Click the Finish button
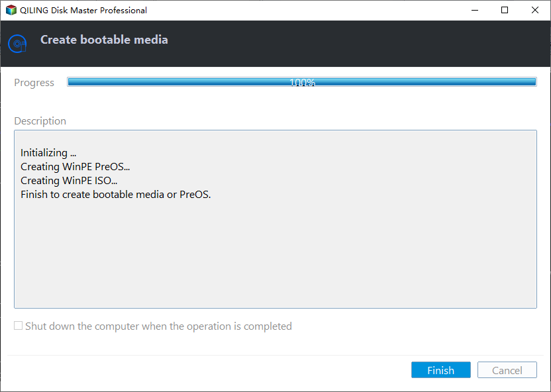The width and height of the screenshot is (551, 392). (440, 370)
